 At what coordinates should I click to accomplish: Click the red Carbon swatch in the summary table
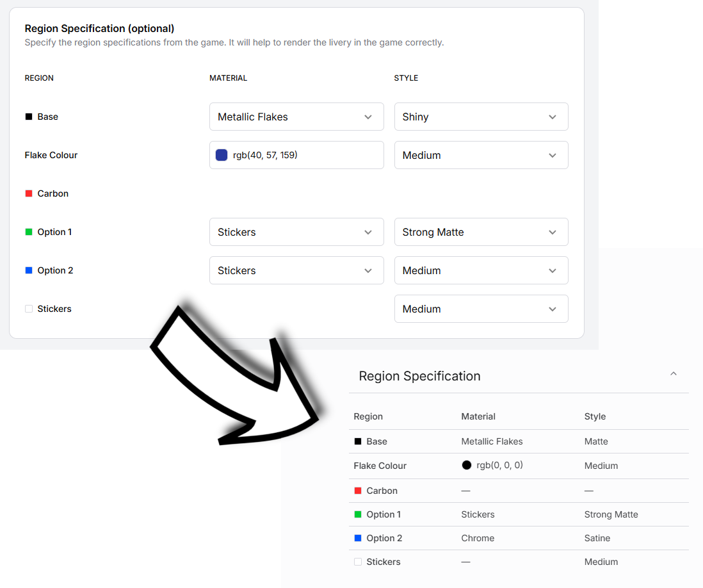point(358,491)
